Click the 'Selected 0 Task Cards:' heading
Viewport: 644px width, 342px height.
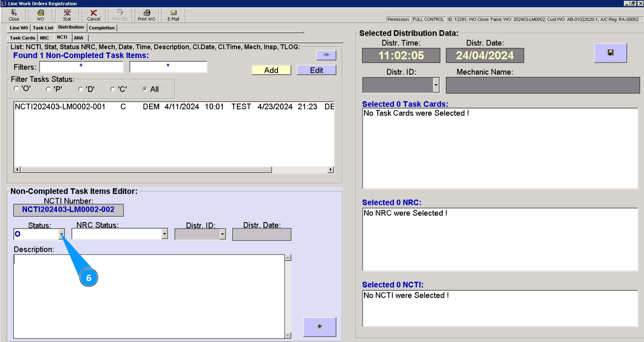(x=405, y=104)
